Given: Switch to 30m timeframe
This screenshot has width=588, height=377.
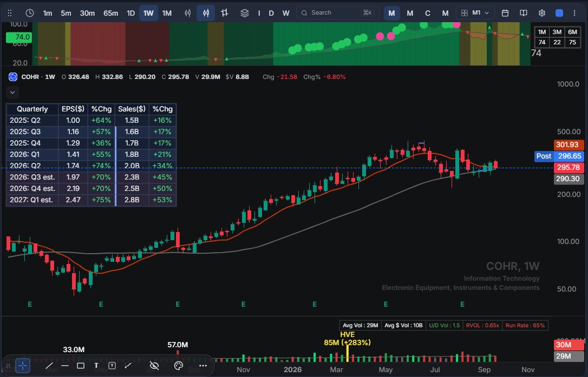Looking at the screenshot, I should (x=87, y=13).
